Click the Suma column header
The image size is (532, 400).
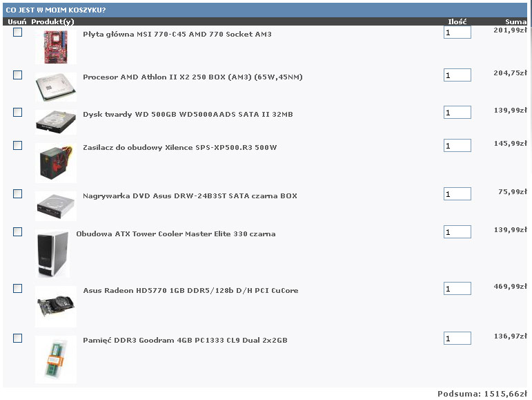516,21
